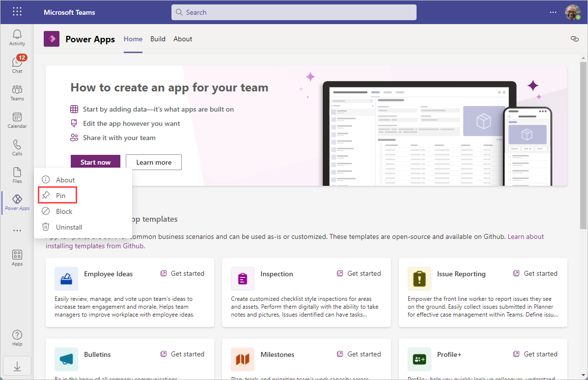Open the Microsoft 365 app launcher
Viewport: 588px width, 380px height.
pos(17,11)
